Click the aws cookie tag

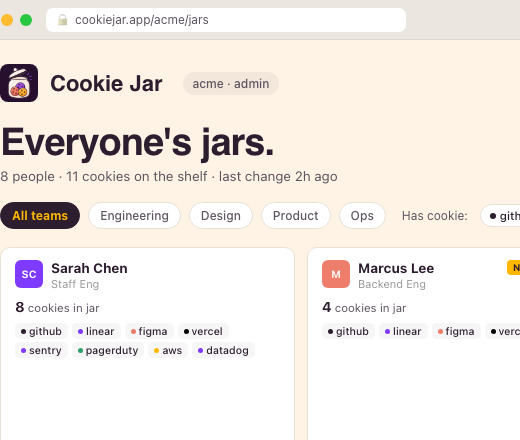tap(168, 350)
